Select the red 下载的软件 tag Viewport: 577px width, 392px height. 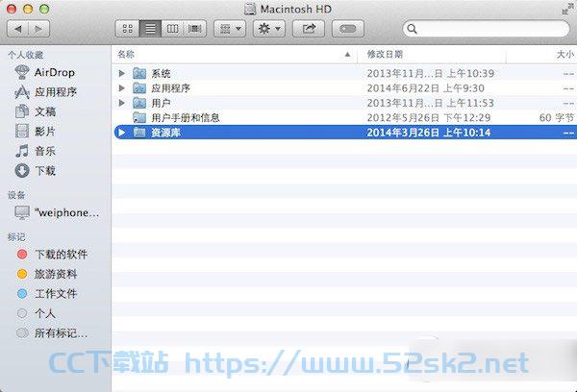coord(52,254)
